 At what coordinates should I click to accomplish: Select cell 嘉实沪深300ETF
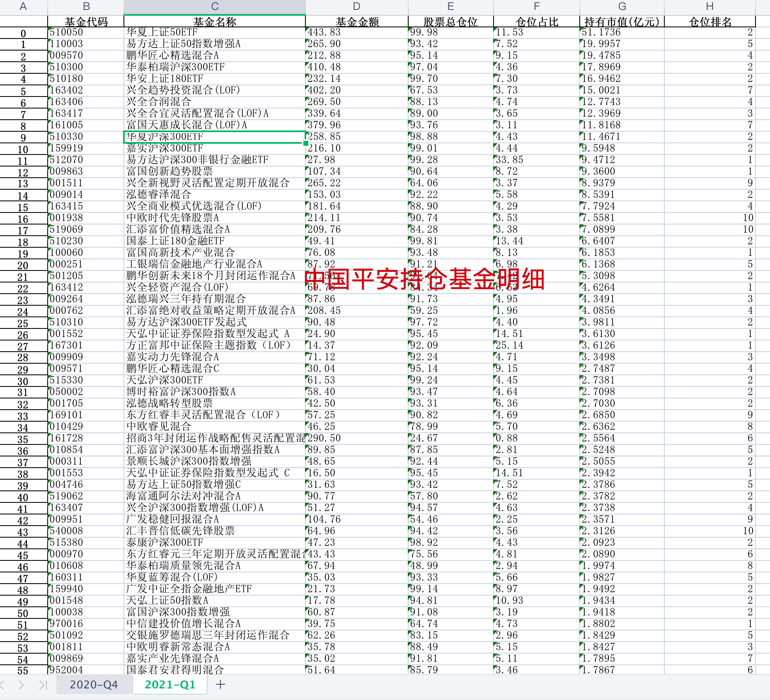click(215, 148)
